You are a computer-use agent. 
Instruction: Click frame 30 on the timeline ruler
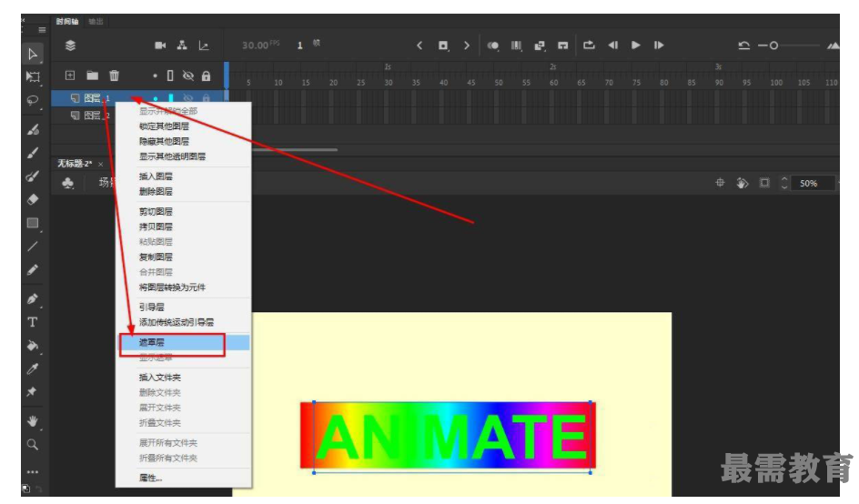[389, 83]
